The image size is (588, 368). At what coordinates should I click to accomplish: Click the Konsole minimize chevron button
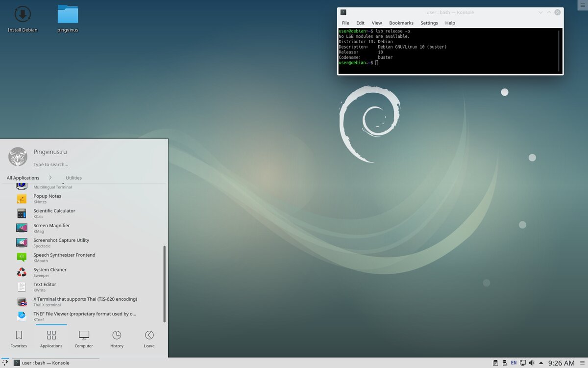[540, 12]
